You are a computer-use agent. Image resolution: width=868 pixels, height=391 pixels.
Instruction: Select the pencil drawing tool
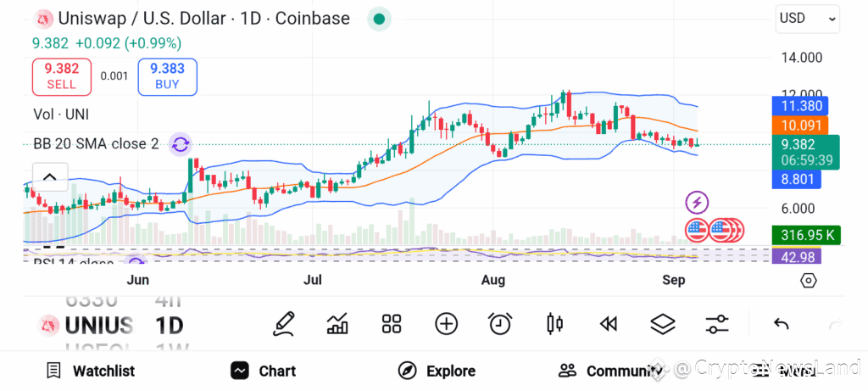(283, 324)
